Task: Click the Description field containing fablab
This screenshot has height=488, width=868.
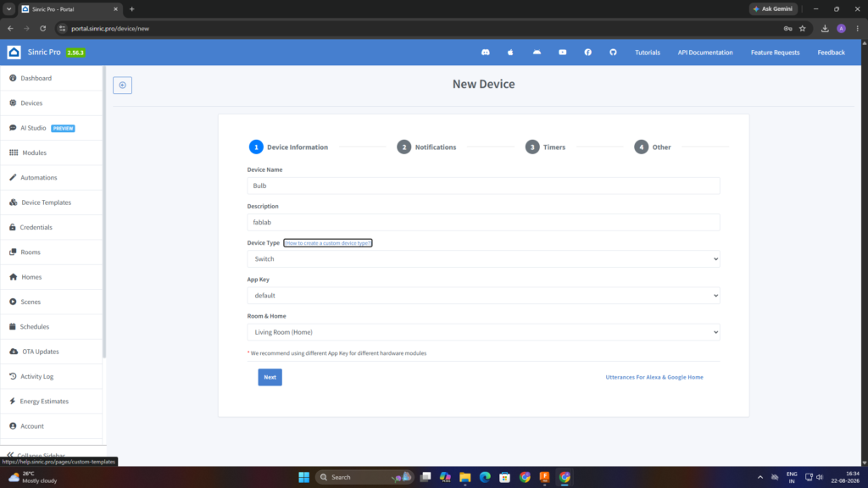Action: pos(483,223)
